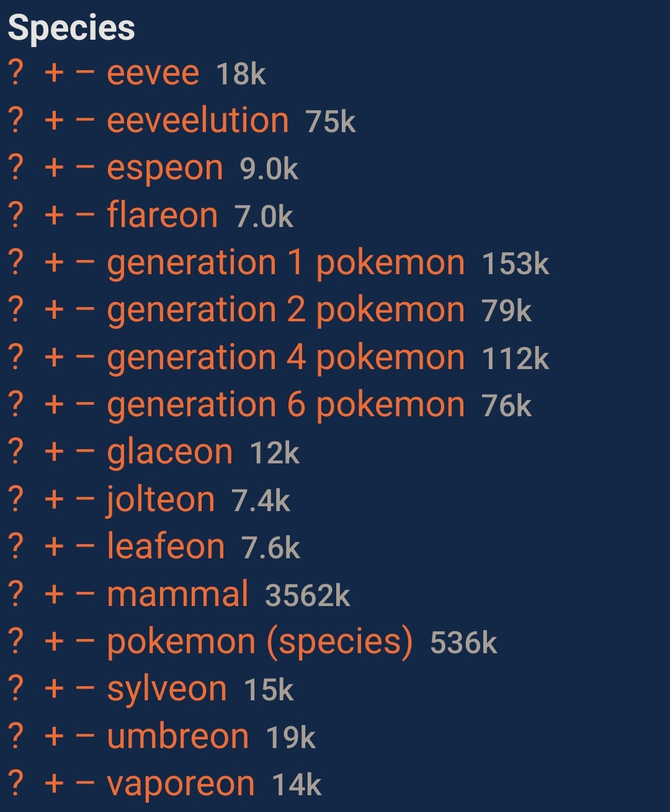The image size is (670, 812).
Task: Click the vaporeon tag link
Action: click(x=181, y=784)
